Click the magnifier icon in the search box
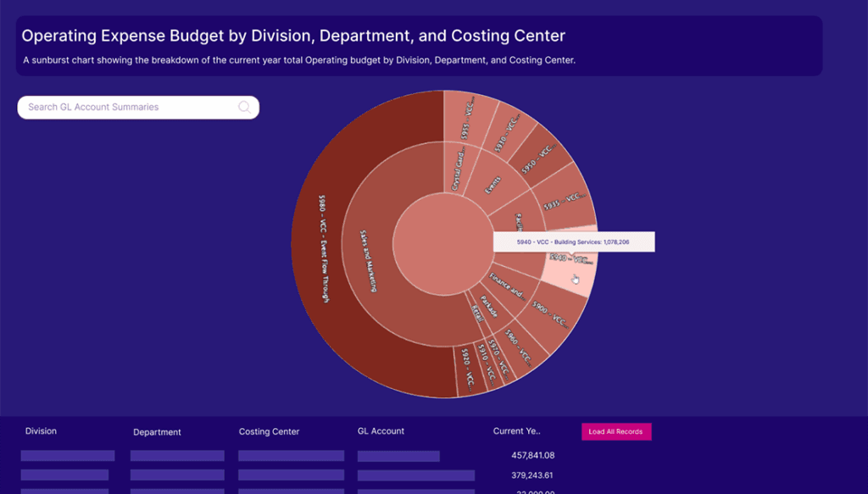This screenshot has height=494, width=868. (x=244, y=108)
